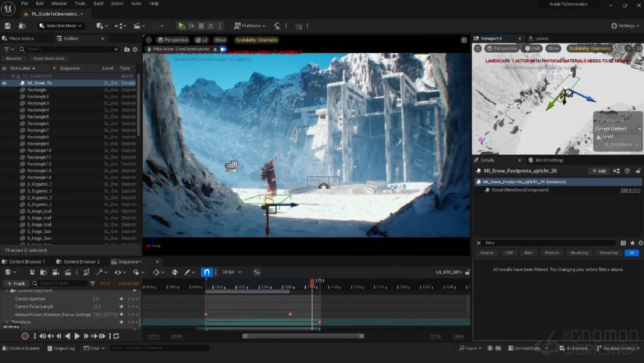
Task: Open the main toolbar Settings dropdown
Action: [x=625, y=26]
